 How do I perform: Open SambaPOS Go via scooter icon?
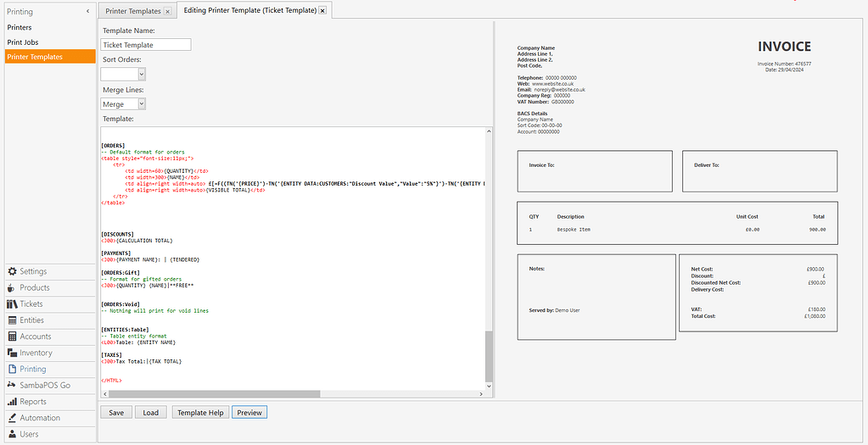click(12, 385)
